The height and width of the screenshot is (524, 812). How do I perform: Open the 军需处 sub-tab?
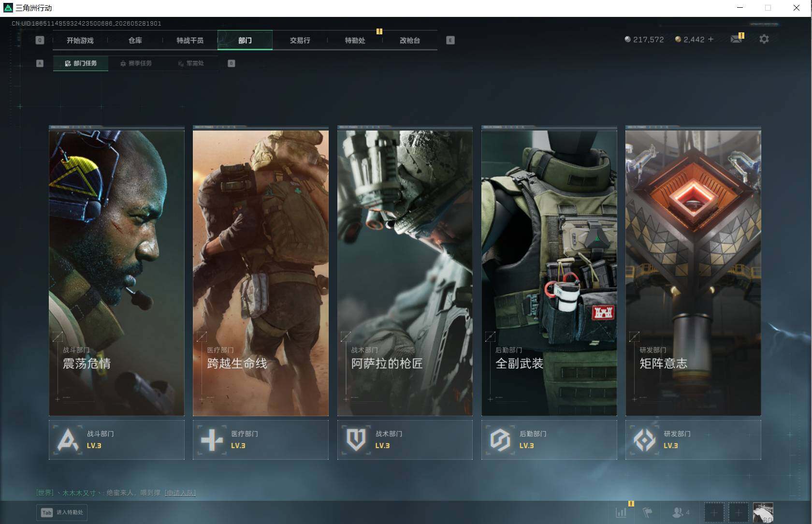pyautogui.click(x=190, y=63)
